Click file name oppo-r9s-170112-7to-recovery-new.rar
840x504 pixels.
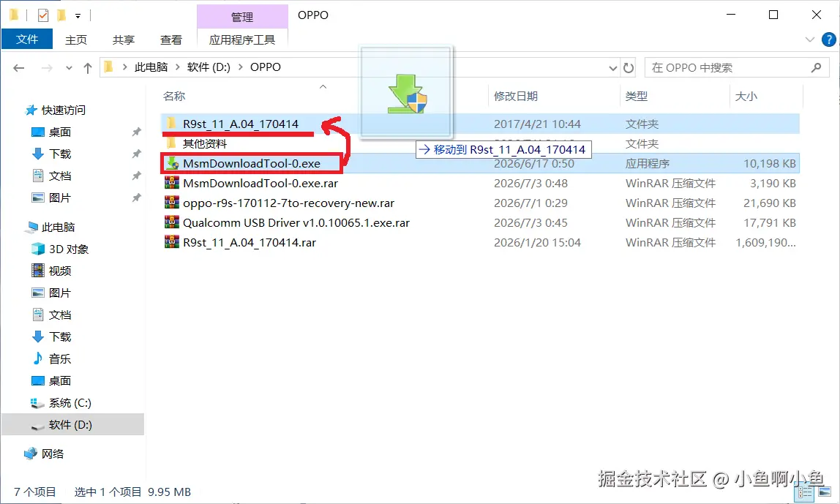288,203
